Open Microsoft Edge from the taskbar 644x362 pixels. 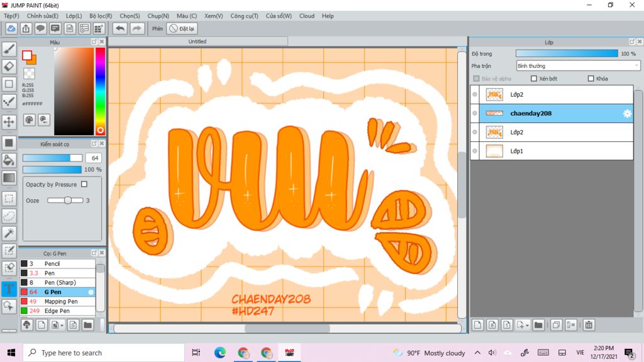(219, 353)
